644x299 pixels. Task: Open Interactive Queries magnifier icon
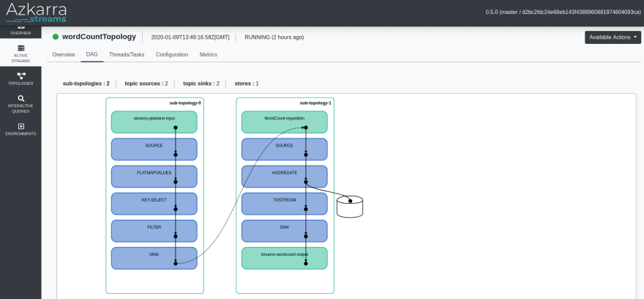(21, 98)
